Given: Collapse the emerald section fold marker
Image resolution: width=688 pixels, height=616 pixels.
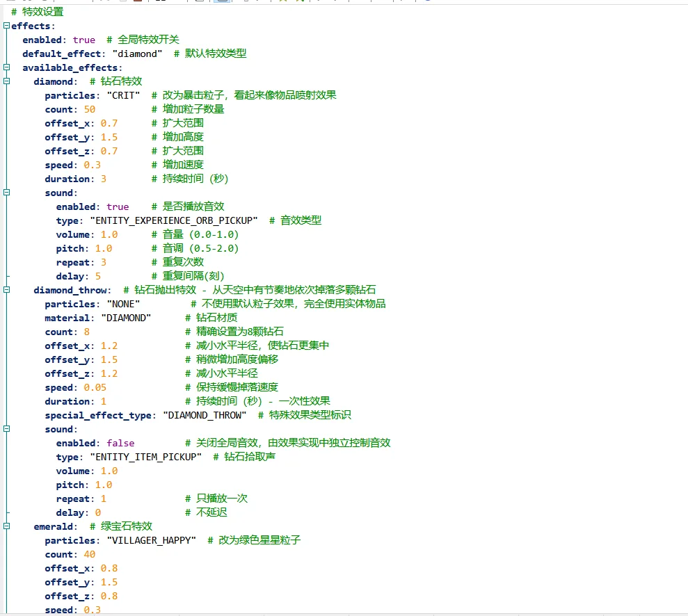Looking at the screenshot, I should tap(6, 526).
